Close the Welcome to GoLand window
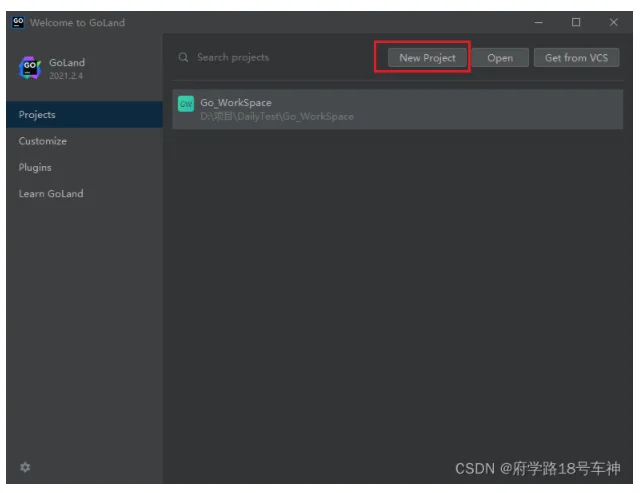The image size is (644, 493). pyautogui.click(x=614, y=22)
